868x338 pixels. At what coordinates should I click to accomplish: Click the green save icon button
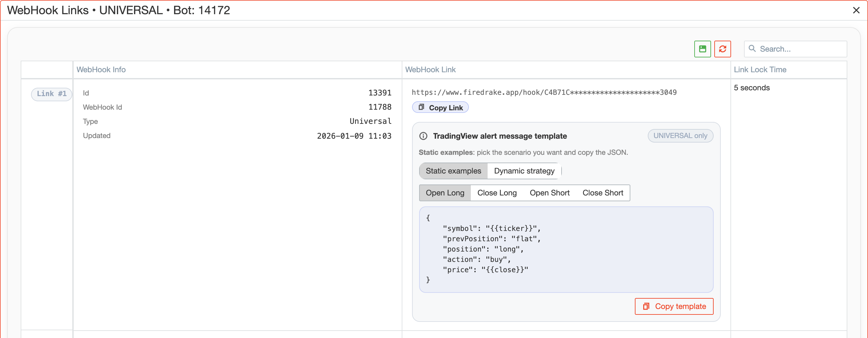[702, 49]
